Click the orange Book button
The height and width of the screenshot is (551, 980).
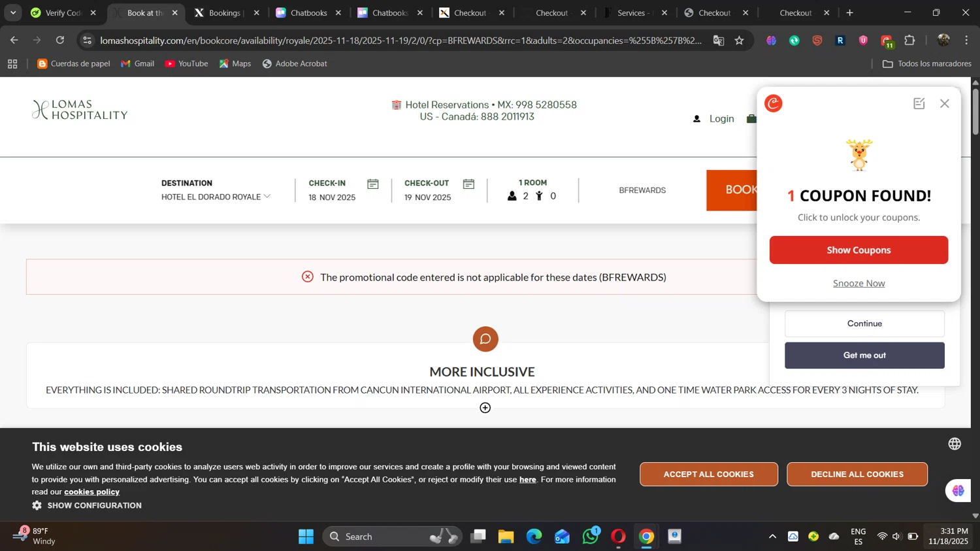coord(732,190)
